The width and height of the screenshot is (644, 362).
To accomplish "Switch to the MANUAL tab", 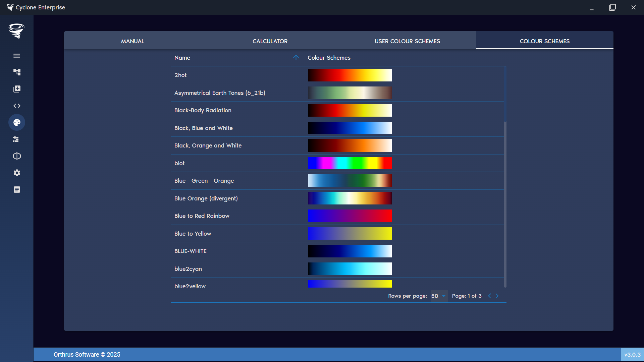I will pyautogui.click(x=133, y=41).
